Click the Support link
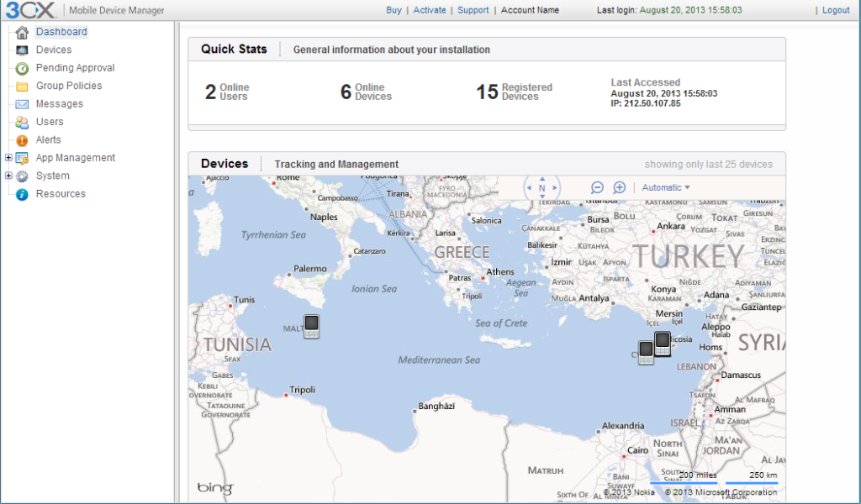The width and height of the screenshot is (861, 504). point(473,10)
